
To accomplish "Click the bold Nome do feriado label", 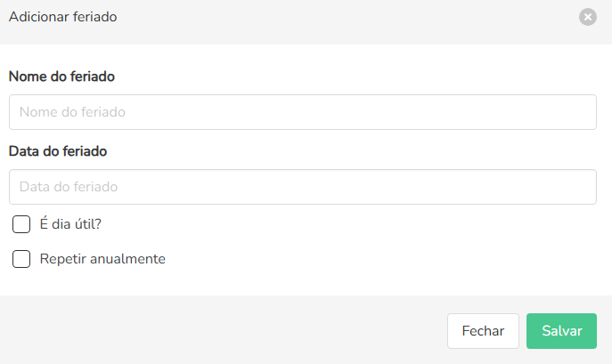I will (x=61, y=77).
